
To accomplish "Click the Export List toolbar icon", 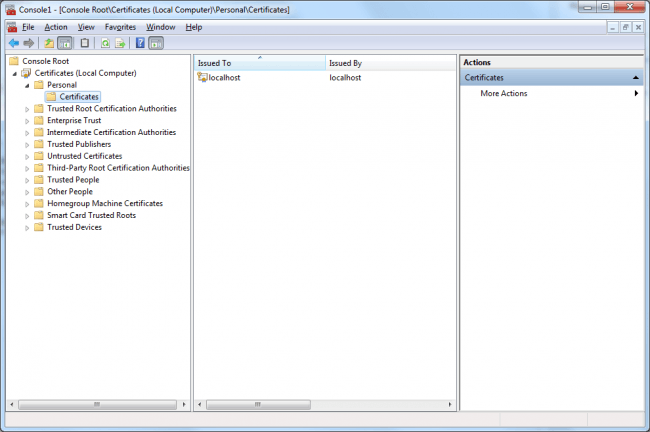I will tap(119, 43).
